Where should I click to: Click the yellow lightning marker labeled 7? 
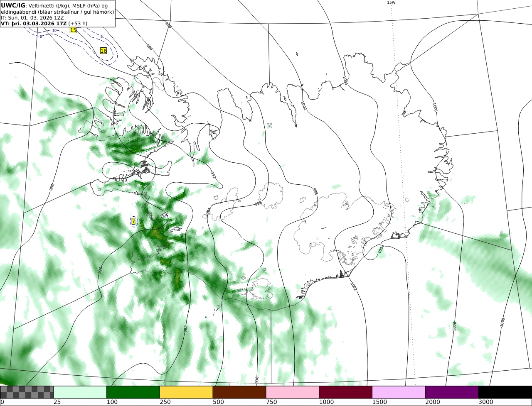(x=133, y=222)
